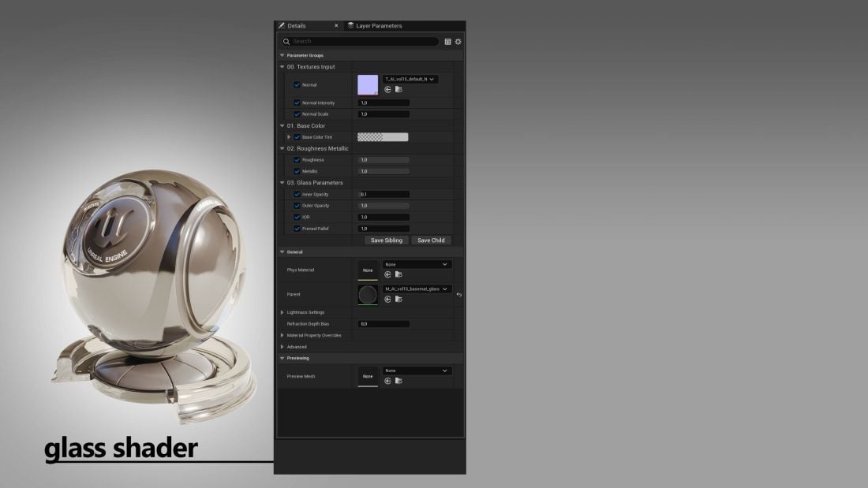Viewport: 868px width, 488px height.
Task: Click the Refraction Depth Bias field
Action: pos(383,324)
